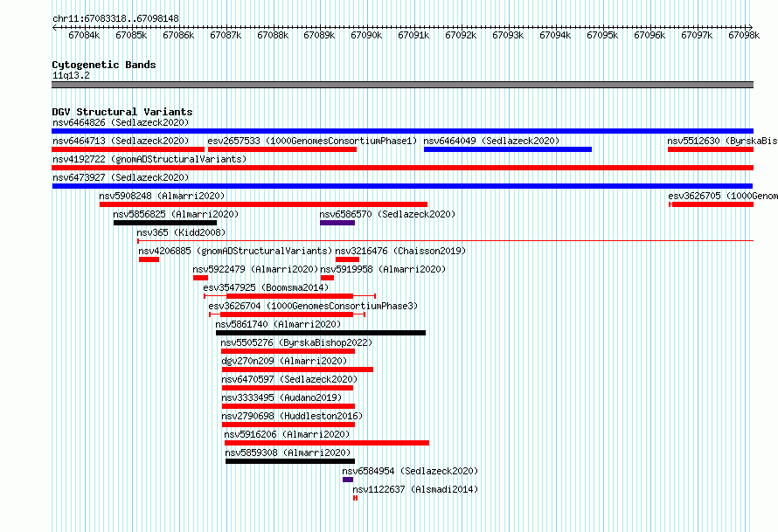Select the blue bar under nsv6464826
Viewport: 778px width, 532px height.
[x=402, y=131]
